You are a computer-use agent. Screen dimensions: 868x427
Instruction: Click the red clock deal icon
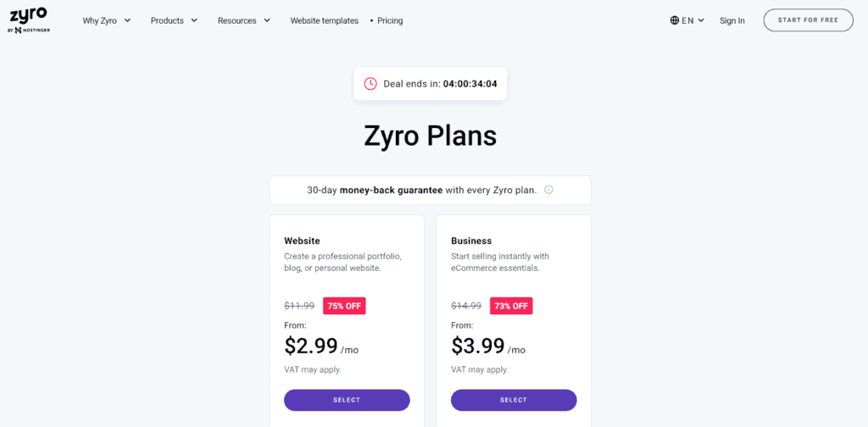(x=370, y=83)
